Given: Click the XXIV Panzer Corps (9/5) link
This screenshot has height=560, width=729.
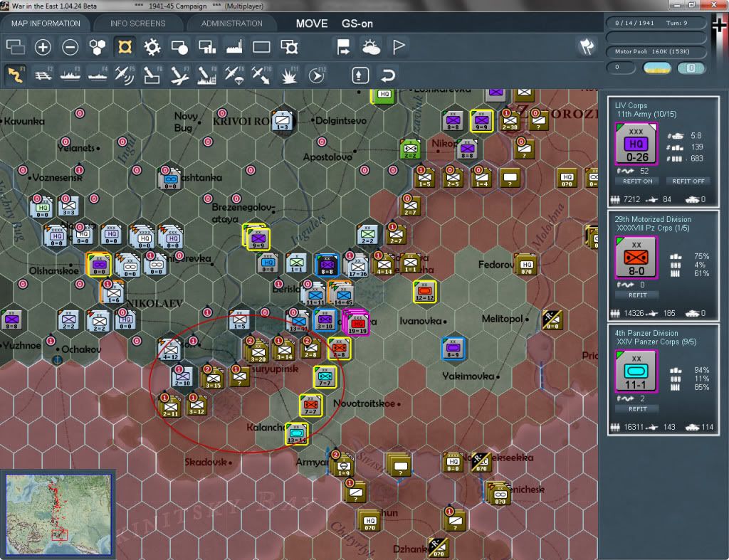Looking at the screenshot, I should click(656, 342).
